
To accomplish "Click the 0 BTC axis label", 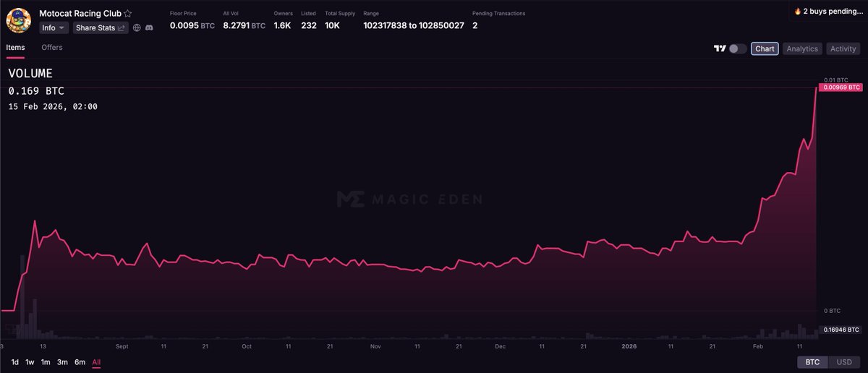I will click(x=832, y=311).
